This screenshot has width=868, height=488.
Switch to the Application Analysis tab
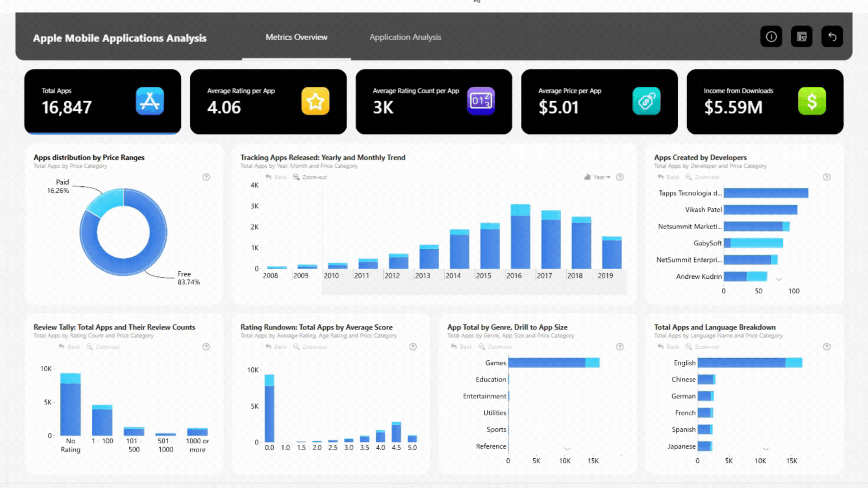(x=405, y=37)
